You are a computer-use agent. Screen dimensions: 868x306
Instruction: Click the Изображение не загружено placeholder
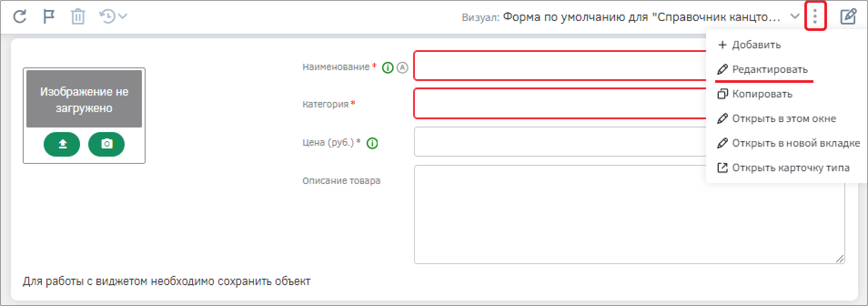pos(84,99)
